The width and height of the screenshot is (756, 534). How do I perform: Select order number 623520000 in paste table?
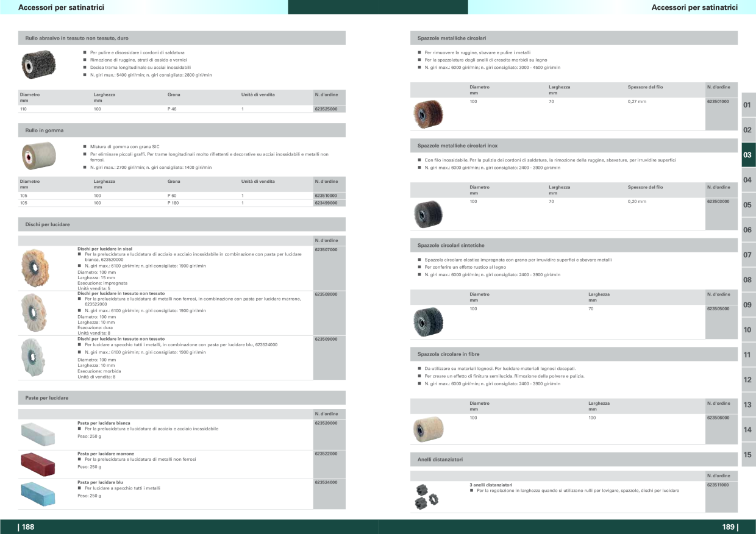[326, 423]
